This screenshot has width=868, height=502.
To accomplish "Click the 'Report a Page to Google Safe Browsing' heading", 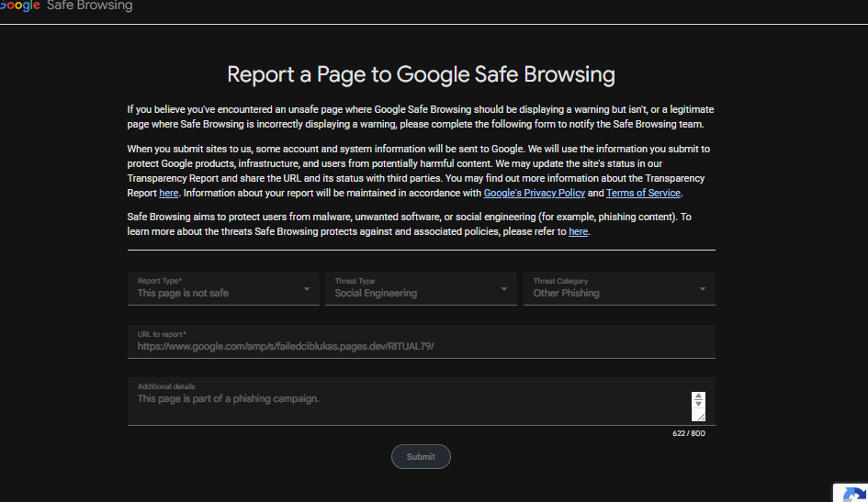I will [x=421, y=74].
